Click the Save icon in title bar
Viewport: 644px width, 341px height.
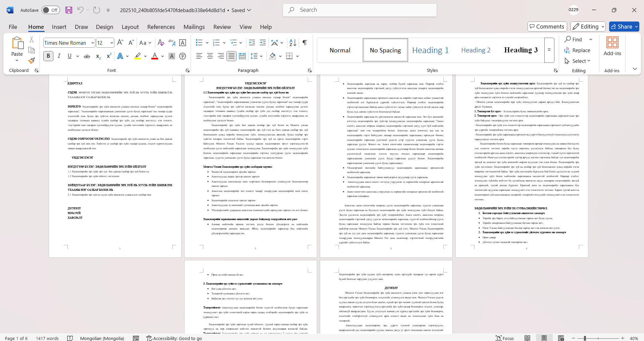click(69, 10)
